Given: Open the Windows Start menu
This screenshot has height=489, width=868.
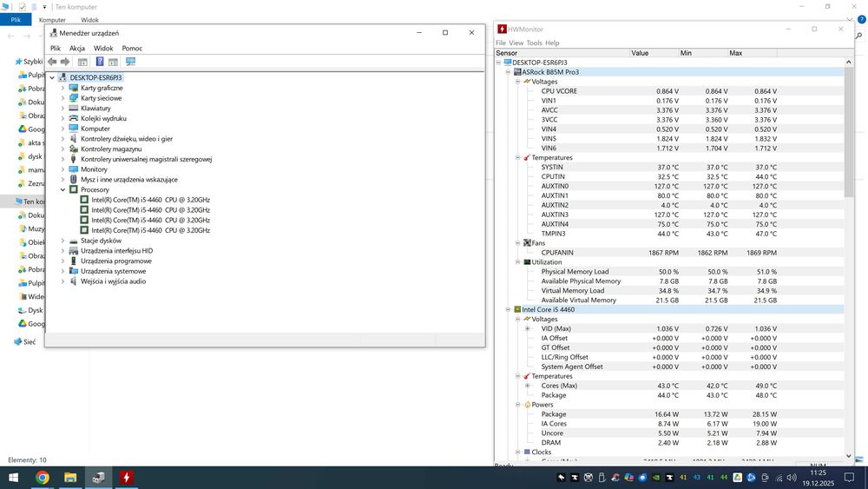Looking at the screenshot, I should (13, 478).
